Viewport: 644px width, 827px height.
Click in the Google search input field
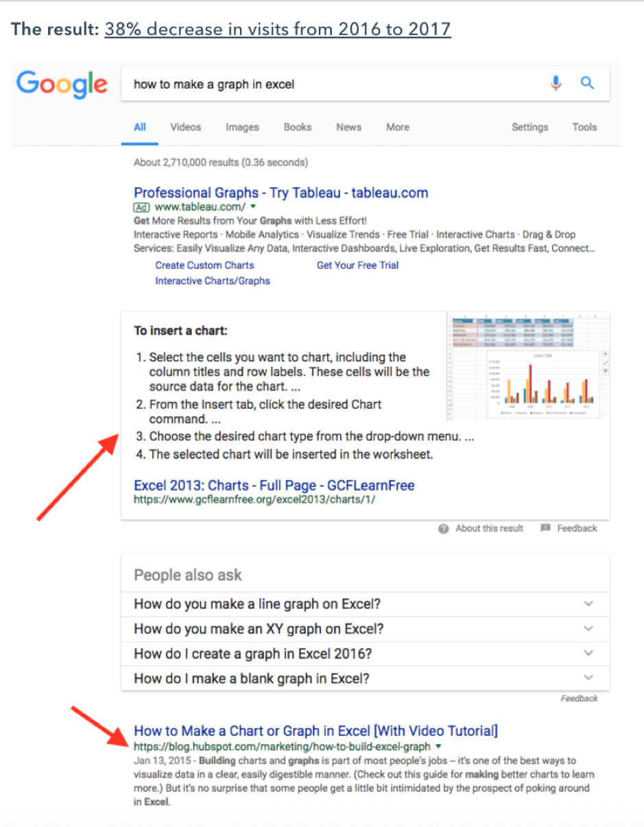click(329, 84)
